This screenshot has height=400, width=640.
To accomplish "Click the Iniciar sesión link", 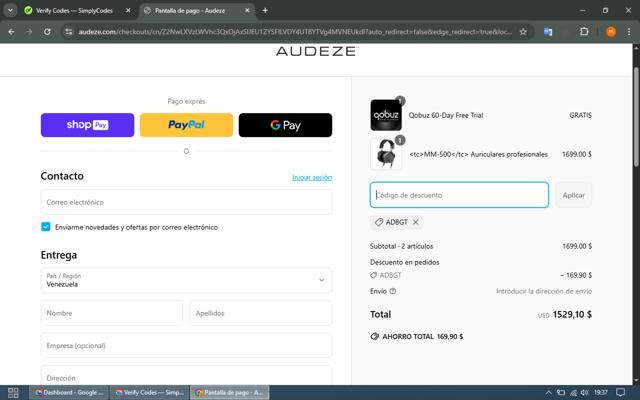I will click(312, 177).
